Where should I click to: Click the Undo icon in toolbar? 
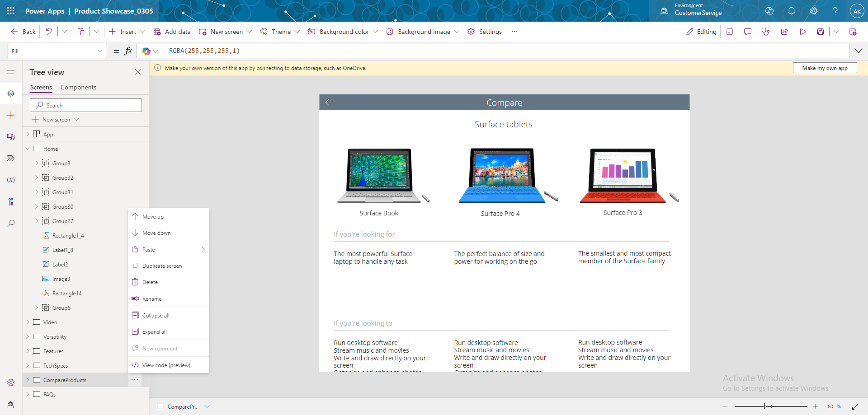coord(49,32)
